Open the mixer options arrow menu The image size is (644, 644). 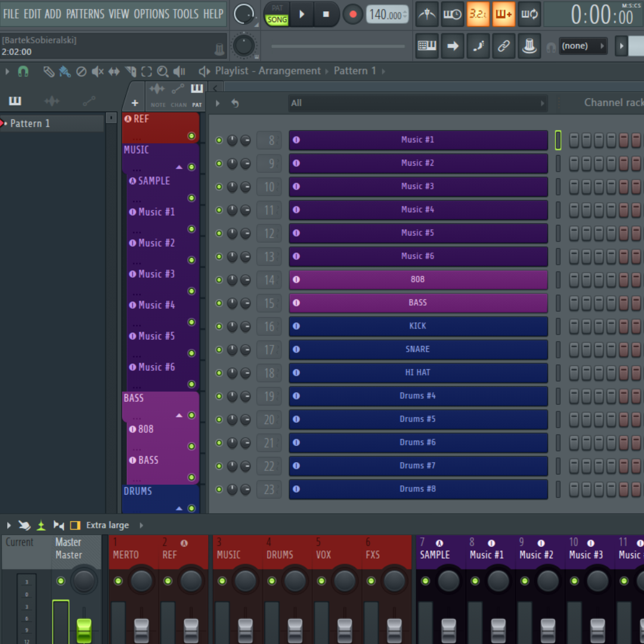[8, 525]
